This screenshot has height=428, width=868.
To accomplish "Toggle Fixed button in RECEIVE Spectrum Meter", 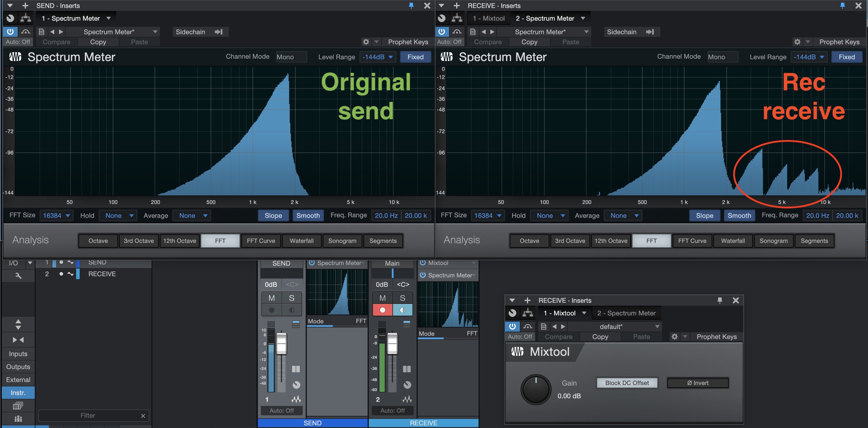I will point(847,57).
